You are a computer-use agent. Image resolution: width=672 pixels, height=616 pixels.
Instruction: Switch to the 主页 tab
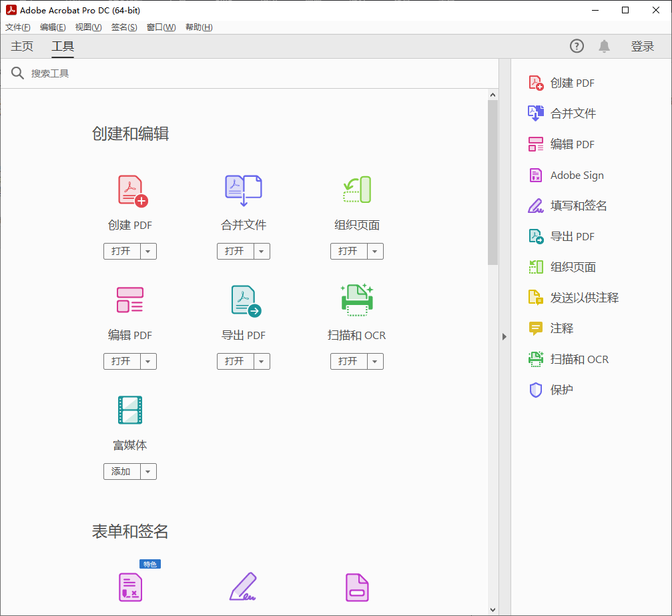click(22, 47)
